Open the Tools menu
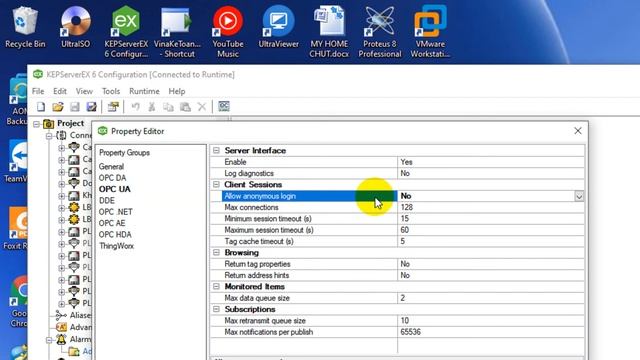 coord(111,91)
